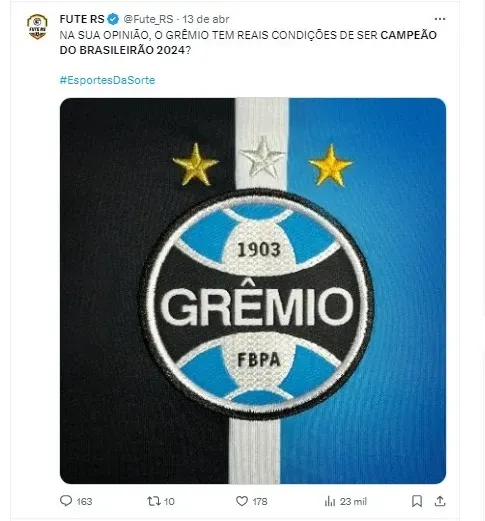485x521 pixels.
Task: Click the FUTE RS profile avatar
Action: 37,26
